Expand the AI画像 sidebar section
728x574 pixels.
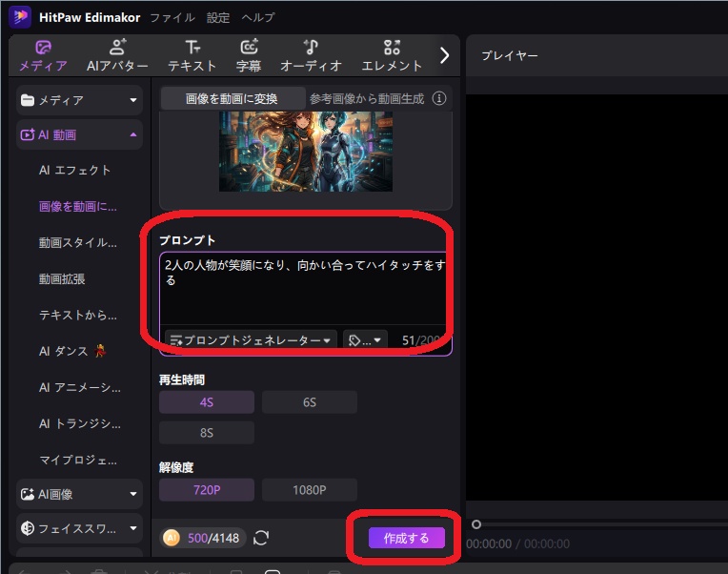click(x=79, y=494)
